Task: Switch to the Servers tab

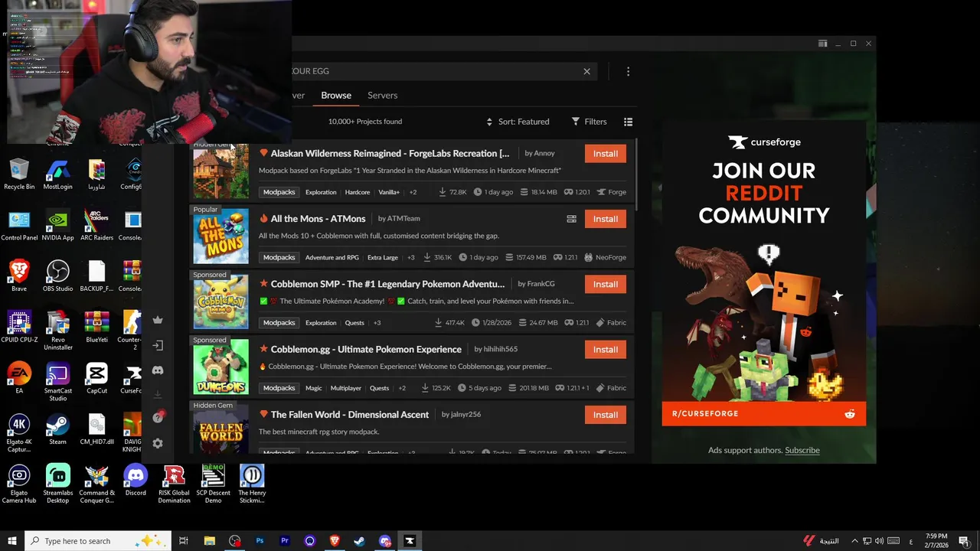Action: [382, 96]
